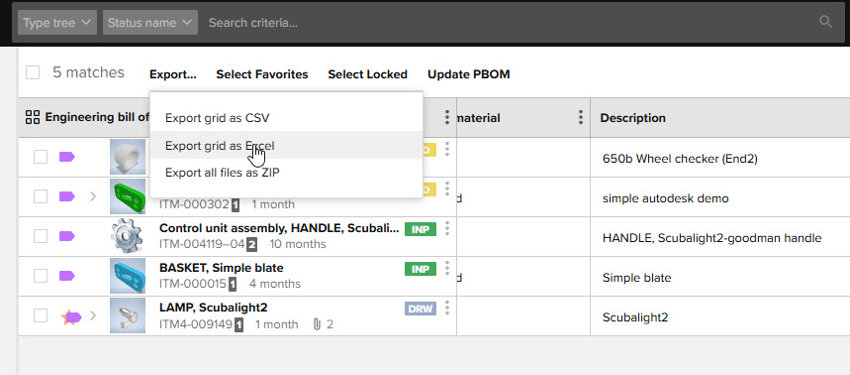Click the attachment paperclip on the LAMP row
This screenshot has width=850, height=375.
pyautogui.click(x=317, y=324)
